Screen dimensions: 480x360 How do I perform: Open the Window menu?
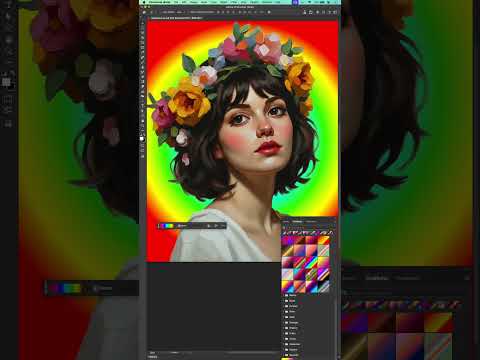click(267, 2)
